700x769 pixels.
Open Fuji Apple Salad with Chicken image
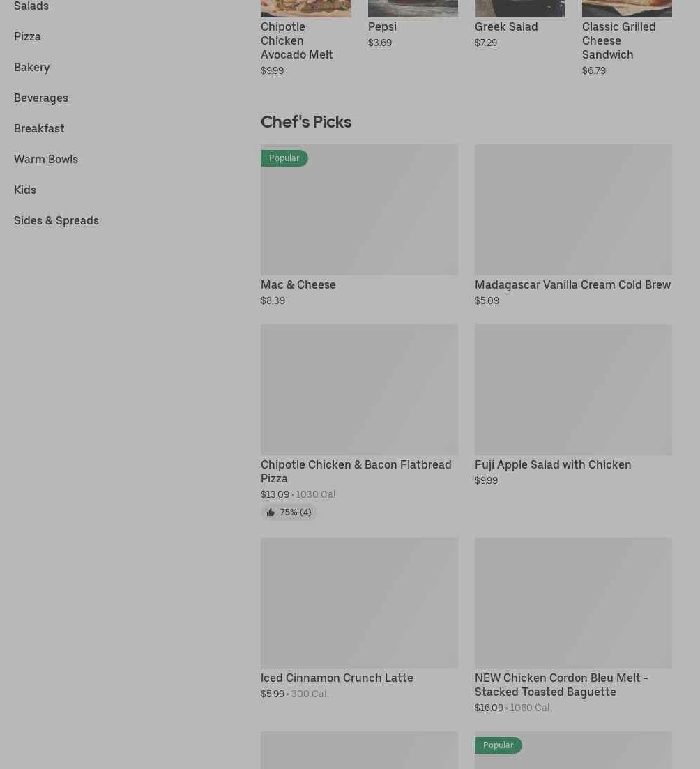[573, 390]
